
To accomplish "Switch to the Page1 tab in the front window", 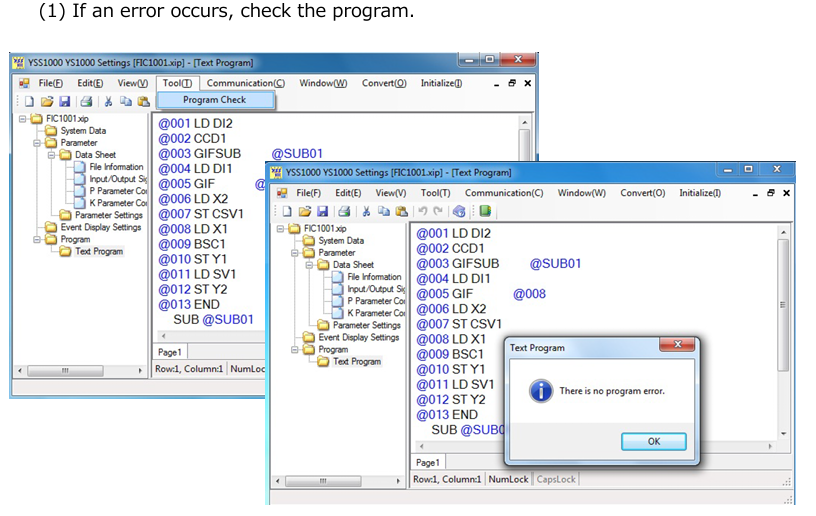I will (428, 462).
